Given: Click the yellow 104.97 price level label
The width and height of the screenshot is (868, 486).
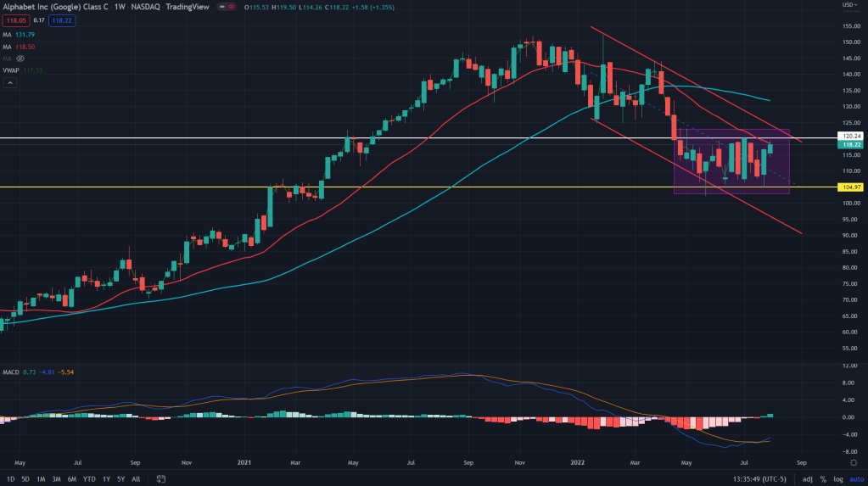Looking at the screenshot, I should point(850,187).
